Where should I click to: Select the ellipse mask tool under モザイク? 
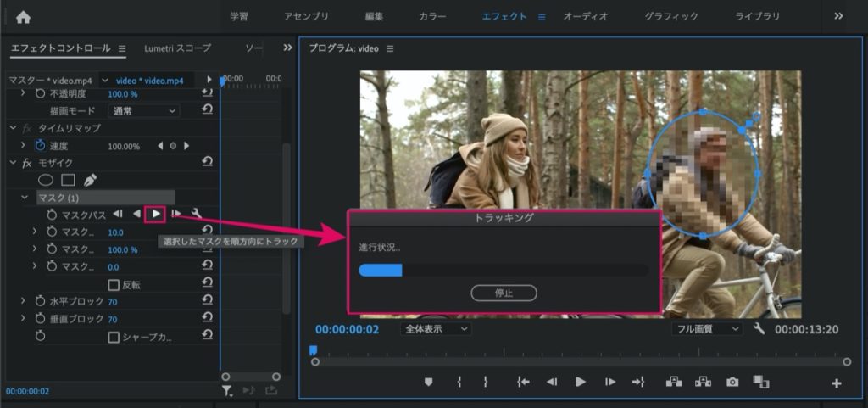tap(46, 180)
